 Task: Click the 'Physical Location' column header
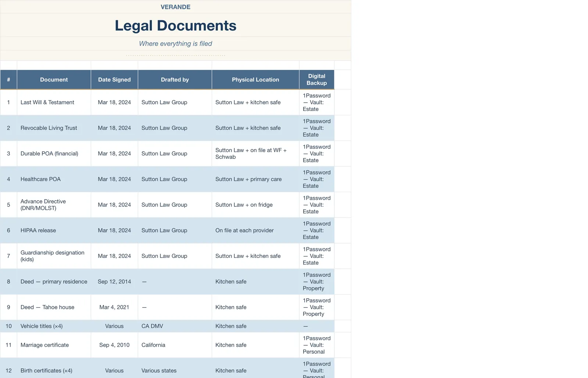(x=255, y=80)
